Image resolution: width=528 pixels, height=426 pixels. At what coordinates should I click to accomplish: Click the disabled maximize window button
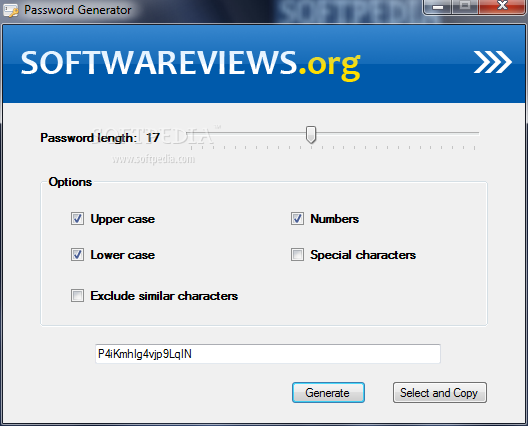pos(465,6)
